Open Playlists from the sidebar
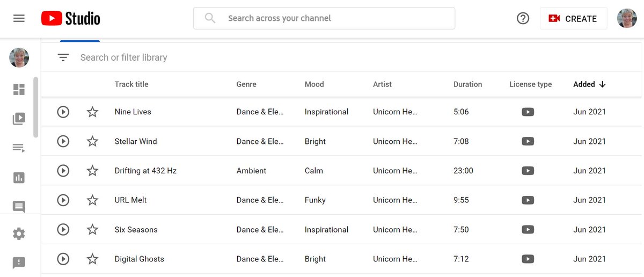Image resolution: width=644 pixels, height=277 pixels. coord(19,148)
